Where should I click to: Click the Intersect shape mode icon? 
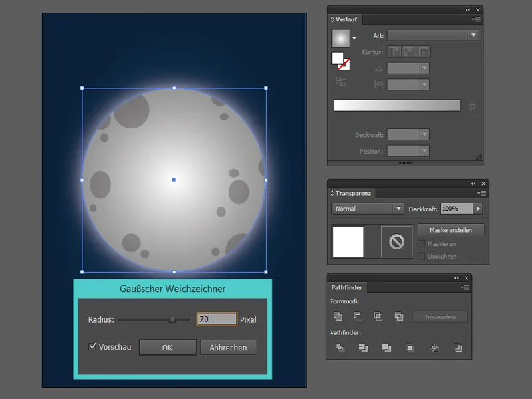tap(378, 317)
